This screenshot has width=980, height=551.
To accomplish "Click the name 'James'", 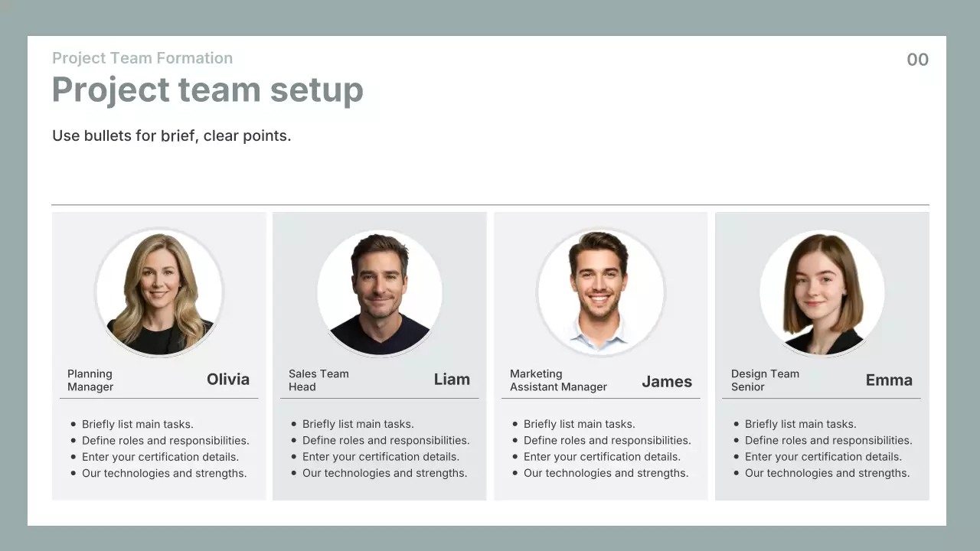I will tap(666, 381).
